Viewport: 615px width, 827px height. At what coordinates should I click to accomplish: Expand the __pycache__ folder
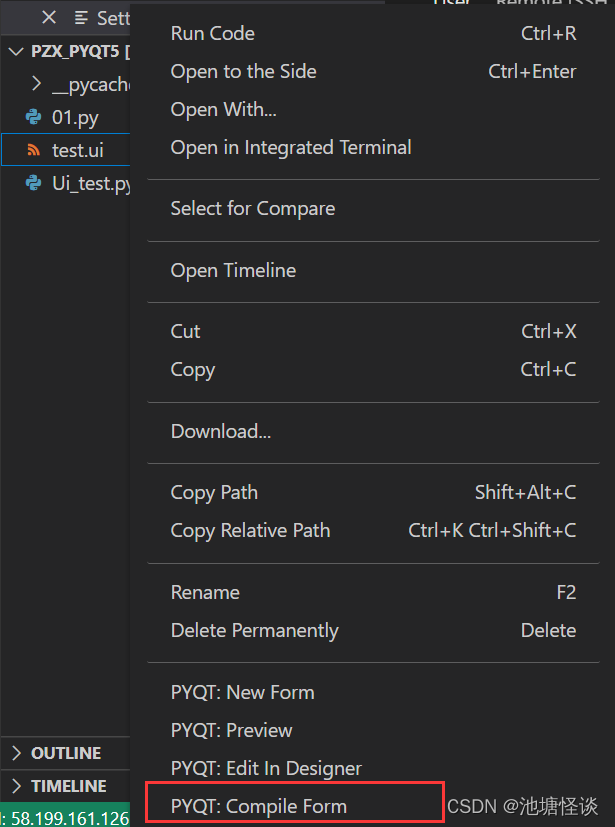click(x=36, y=83)
